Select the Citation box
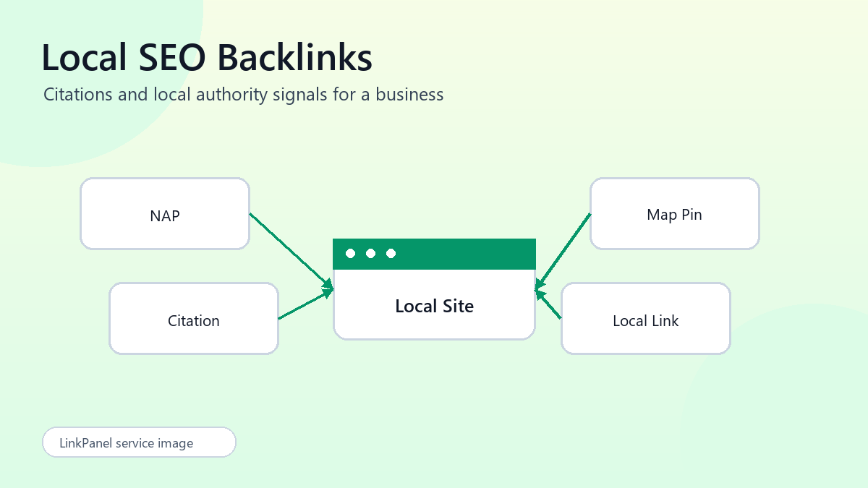868x488 pixels. click(194, 319)
